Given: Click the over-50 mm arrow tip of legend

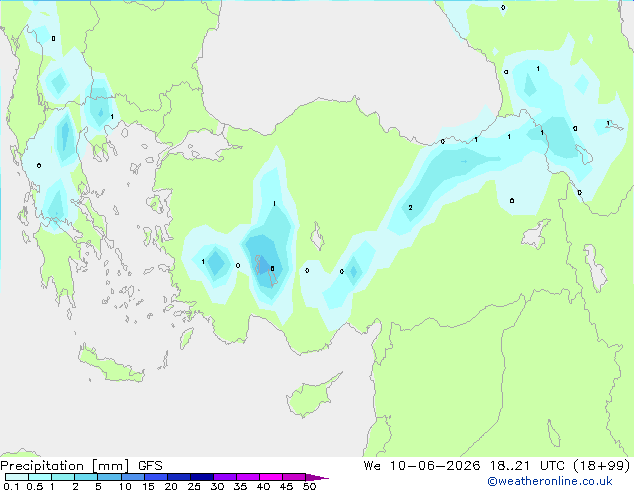Looking at the screenshot, I should point(317,477).
